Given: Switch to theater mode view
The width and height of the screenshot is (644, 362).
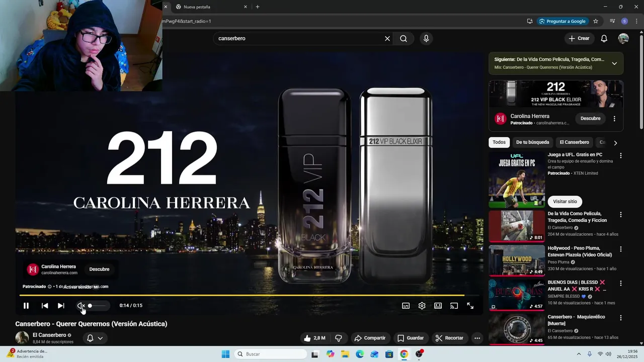Looking at the screenshot, I should point(438,306).
